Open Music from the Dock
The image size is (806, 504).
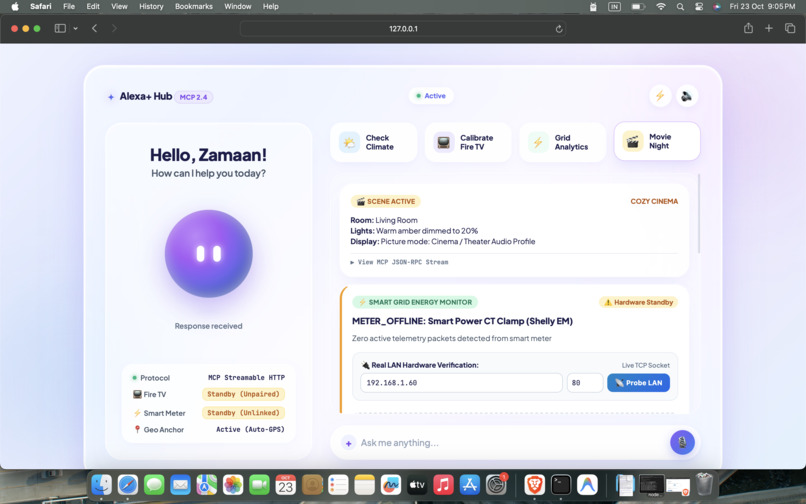[443, 484]
